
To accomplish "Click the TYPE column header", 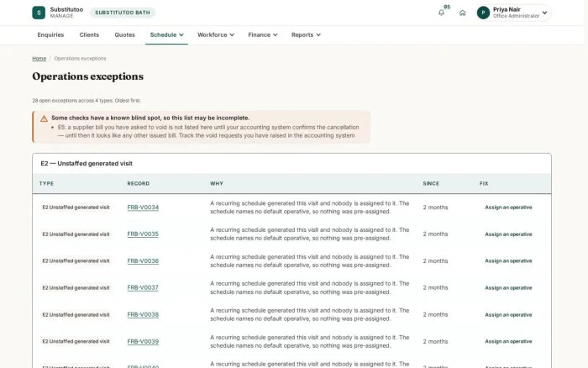I will tap(46, 183).
